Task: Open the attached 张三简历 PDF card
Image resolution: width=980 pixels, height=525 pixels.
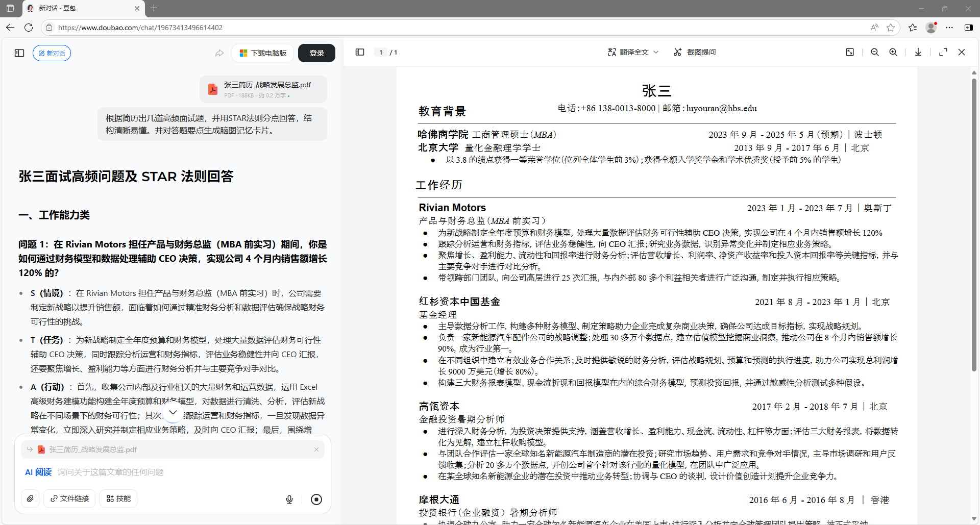Action: [263, 89]
